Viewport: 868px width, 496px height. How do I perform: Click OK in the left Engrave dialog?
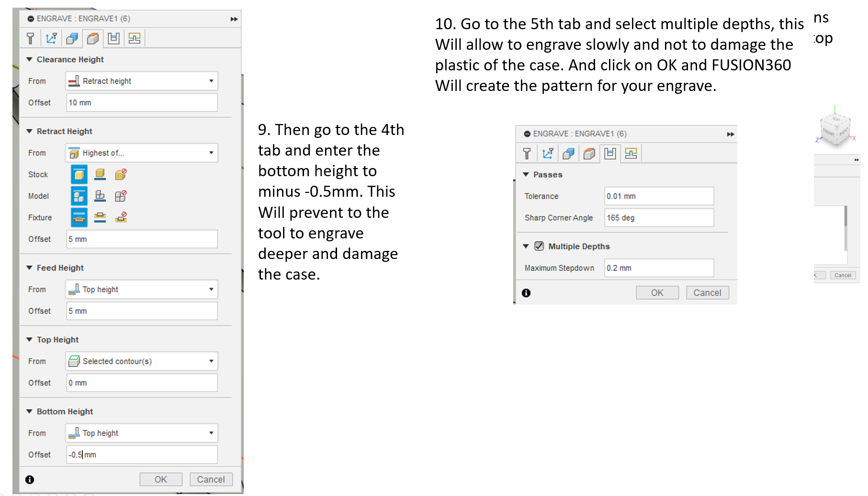point(161,479)
